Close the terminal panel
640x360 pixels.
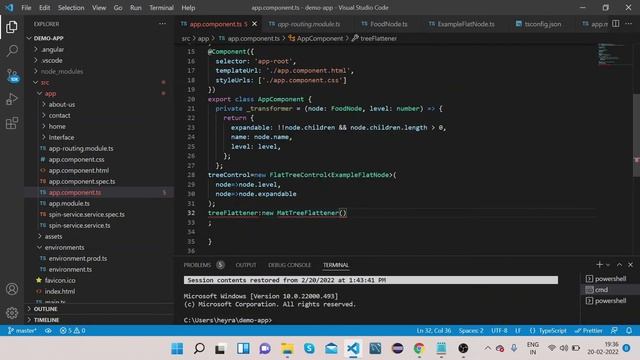630,264
